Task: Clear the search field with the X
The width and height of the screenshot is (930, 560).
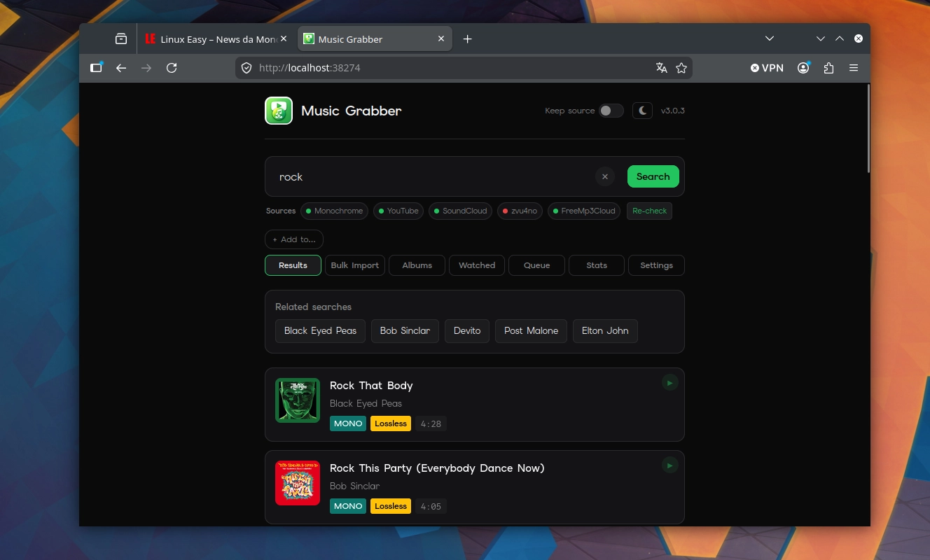Action: tap(605, 176)
